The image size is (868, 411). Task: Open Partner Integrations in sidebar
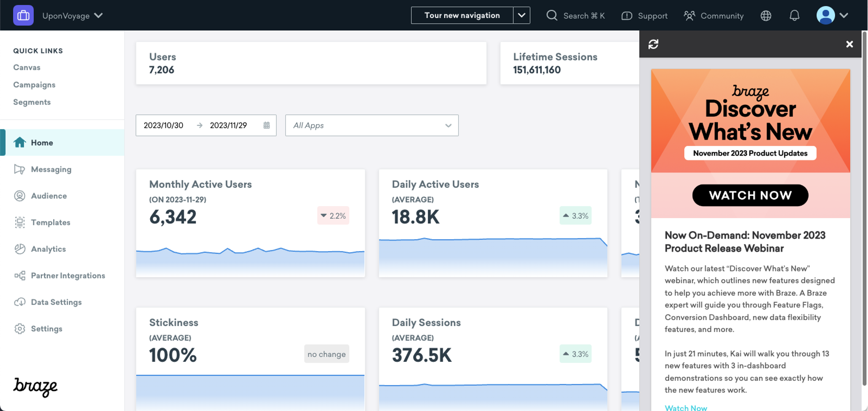coord(68,276)
